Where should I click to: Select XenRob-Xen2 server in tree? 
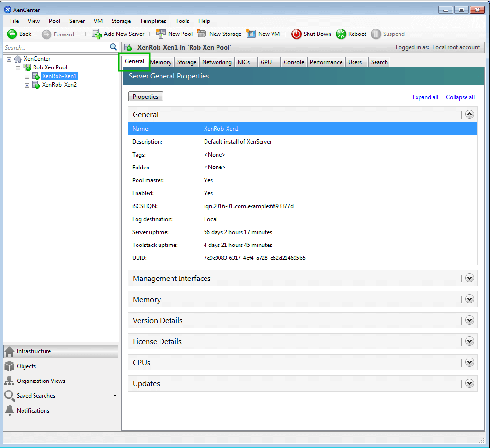point(59,85)
